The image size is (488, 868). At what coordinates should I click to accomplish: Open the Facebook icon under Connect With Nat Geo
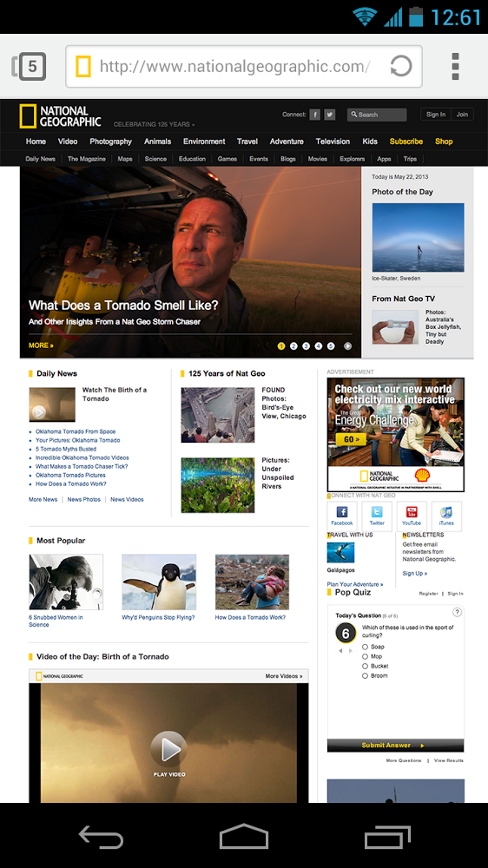342,516
